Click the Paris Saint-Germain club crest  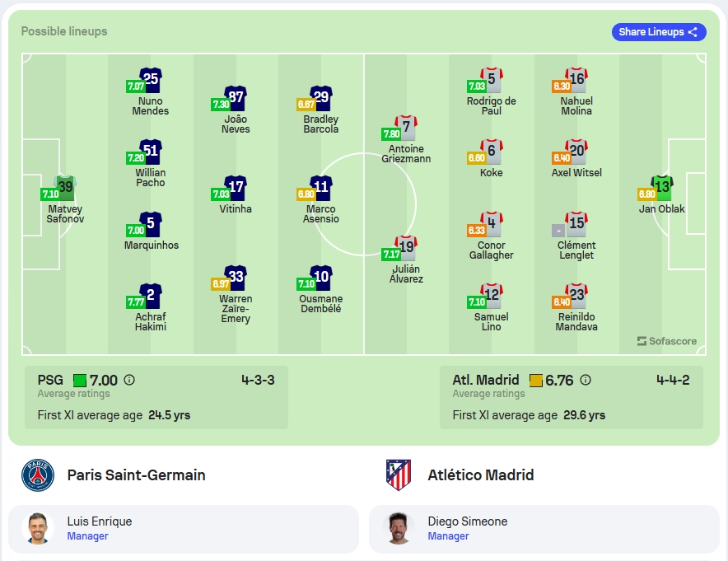point(38,475)
